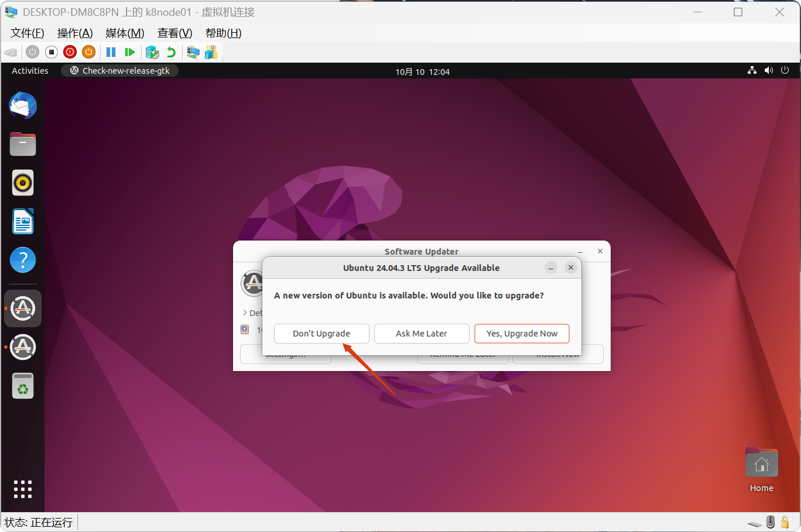The image size is (801, 532).
Task: Save VM state with the orange power icon
Action: [88, 52]
